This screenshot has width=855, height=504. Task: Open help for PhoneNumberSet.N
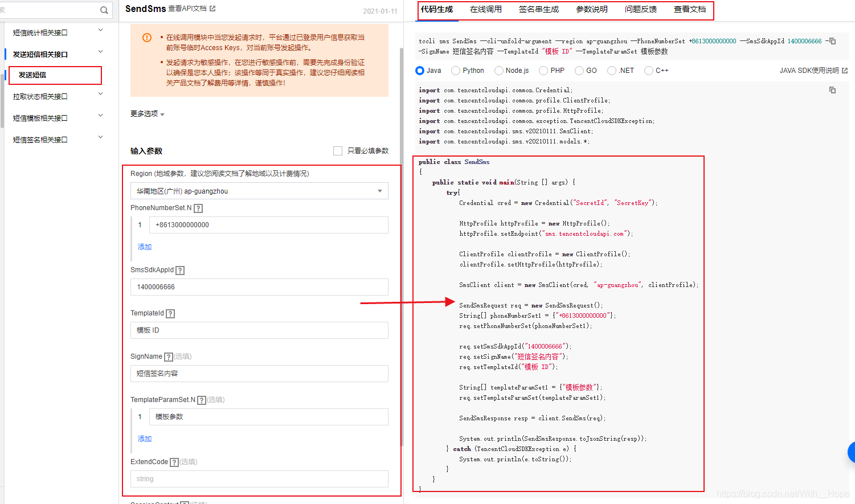point(198,208)
